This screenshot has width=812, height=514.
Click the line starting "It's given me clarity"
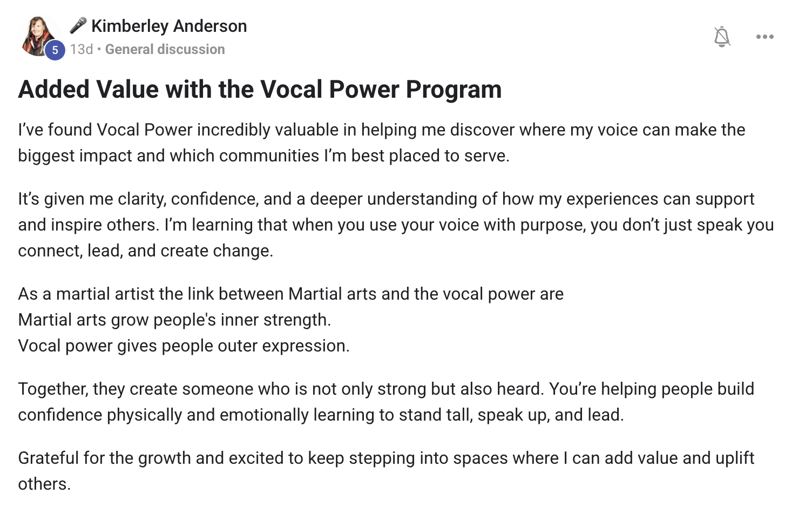[385, 199]
